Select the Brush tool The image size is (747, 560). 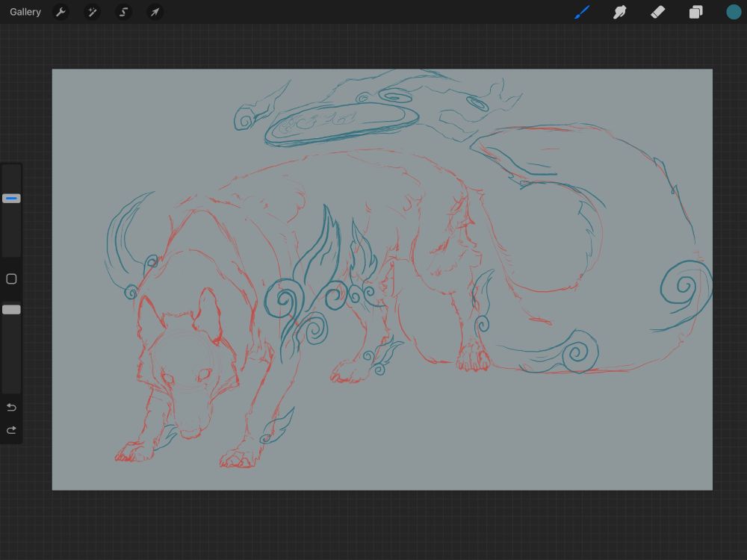582,12
